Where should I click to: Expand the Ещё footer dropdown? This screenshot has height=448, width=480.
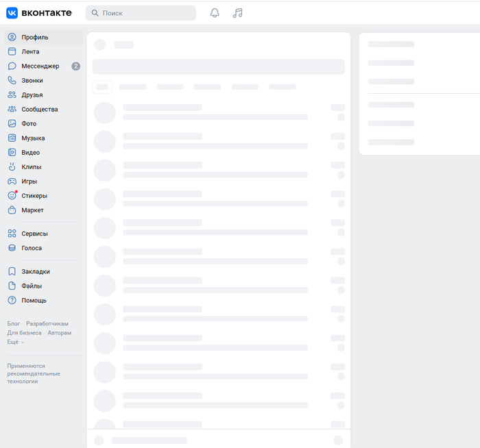coord(16,342)
